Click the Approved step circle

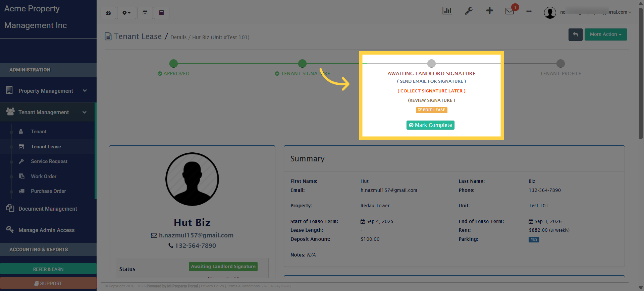pos(173,63)
